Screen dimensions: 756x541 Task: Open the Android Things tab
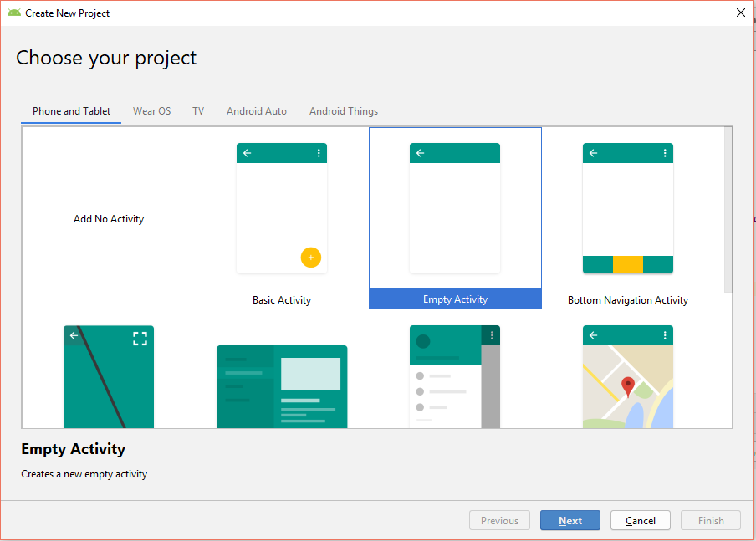point(344,111)
